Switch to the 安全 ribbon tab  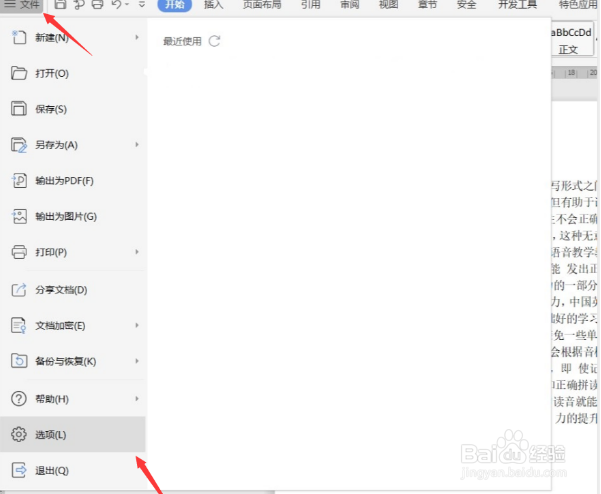466,5
